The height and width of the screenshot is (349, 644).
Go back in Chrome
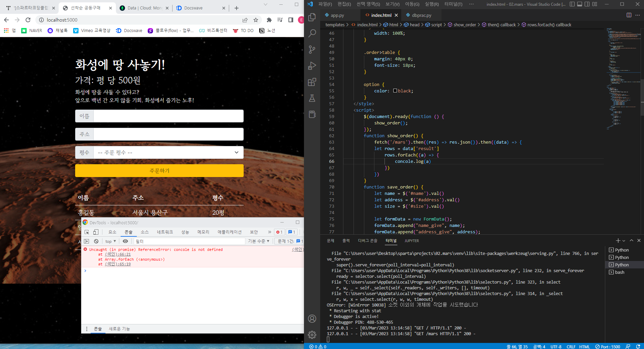pos(6,20)
